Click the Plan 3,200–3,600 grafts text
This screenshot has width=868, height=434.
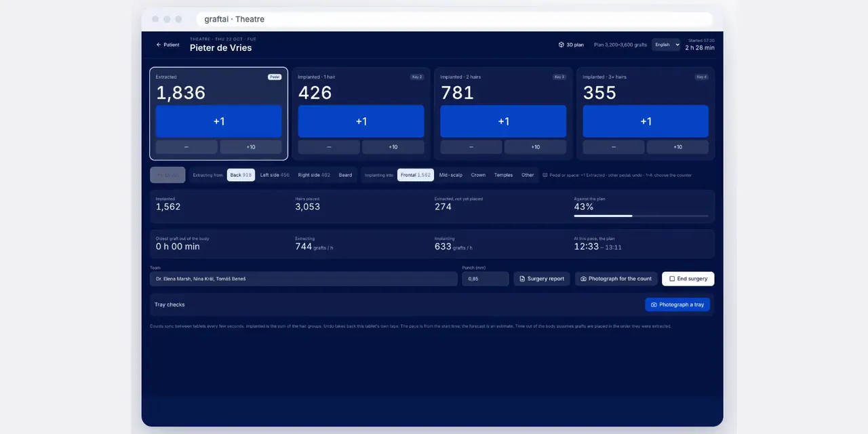coord(620,45)
